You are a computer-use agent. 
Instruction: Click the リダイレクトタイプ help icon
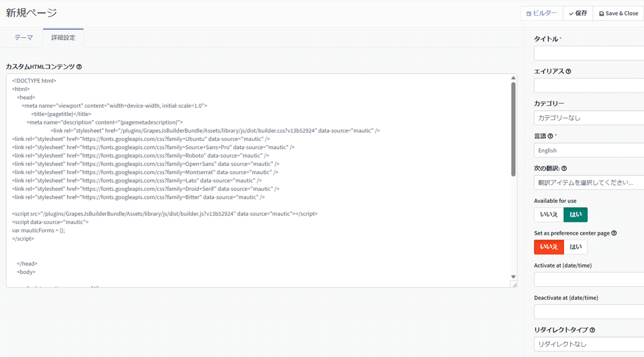[592, 330]
